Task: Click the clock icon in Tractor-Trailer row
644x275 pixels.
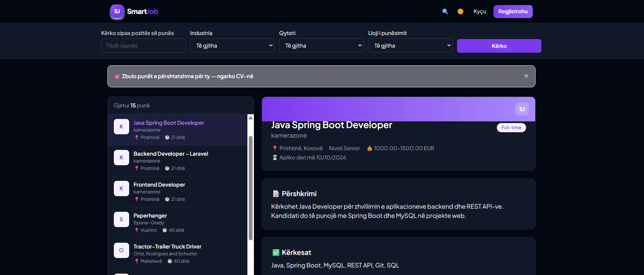Action: click(170, 261)
